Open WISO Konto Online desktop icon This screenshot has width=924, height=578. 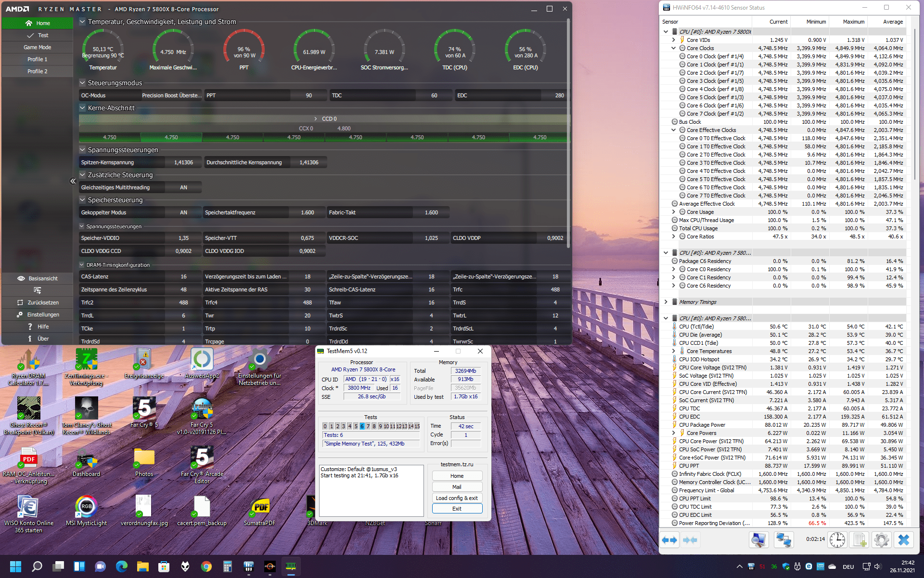(29, 514)
